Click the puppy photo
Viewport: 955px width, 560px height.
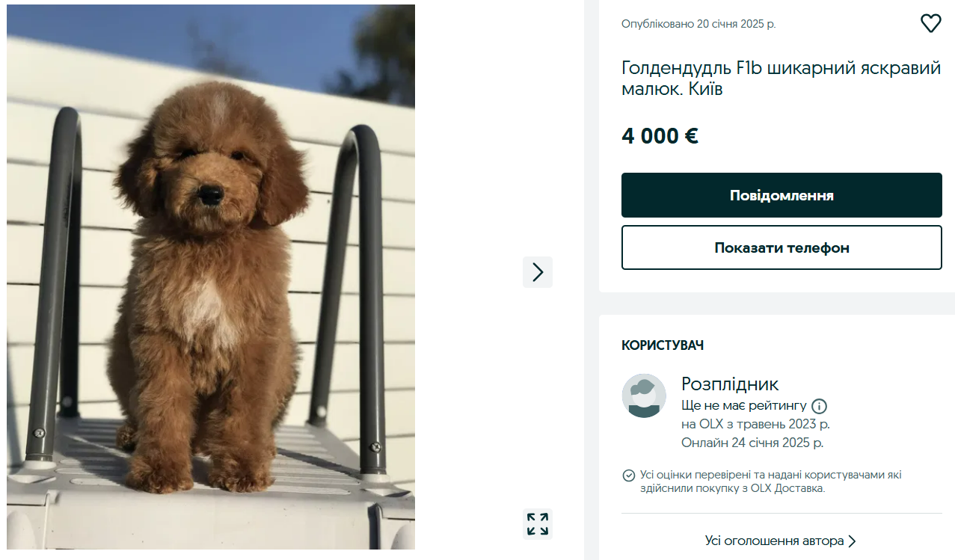click(x=209, y=280)
